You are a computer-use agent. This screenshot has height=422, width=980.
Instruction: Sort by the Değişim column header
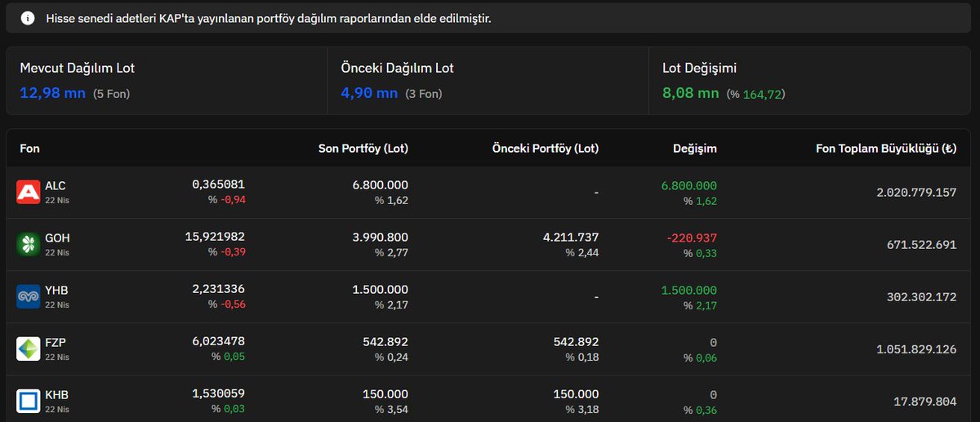click(x=695, y=149)
